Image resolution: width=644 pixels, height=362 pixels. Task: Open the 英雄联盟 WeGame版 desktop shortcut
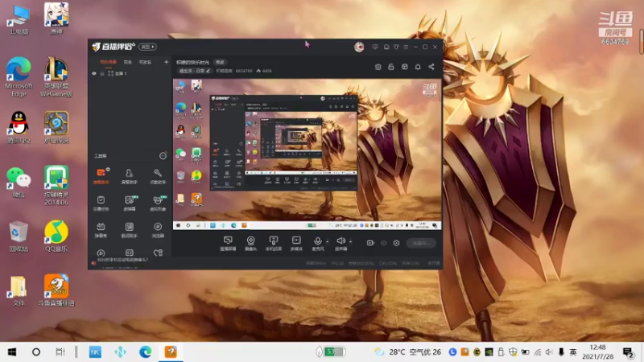56,76
